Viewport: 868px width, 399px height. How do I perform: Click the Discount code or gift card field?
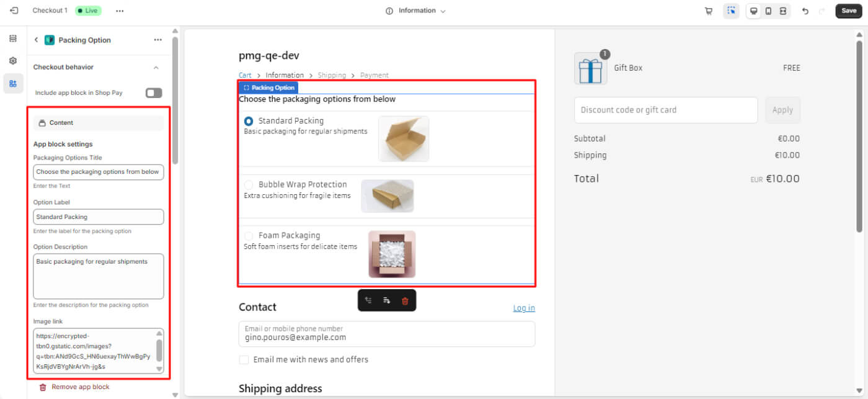(x=665, y=110)
